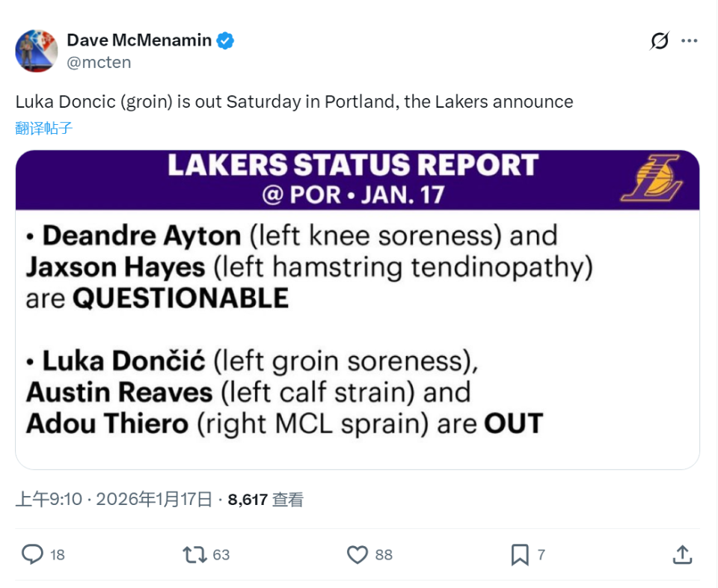Open the share upload icon
718x588 pixels.
point(681,554)
